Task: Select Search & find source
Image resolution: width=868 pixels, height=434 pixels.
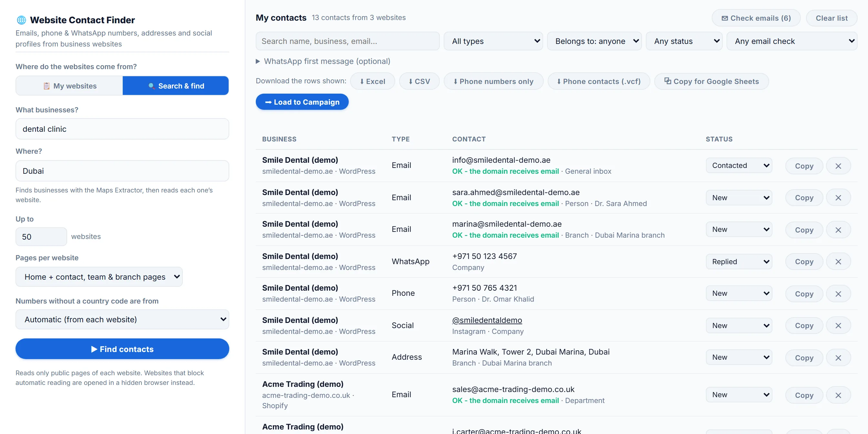Action: click(x=176, y=86)
